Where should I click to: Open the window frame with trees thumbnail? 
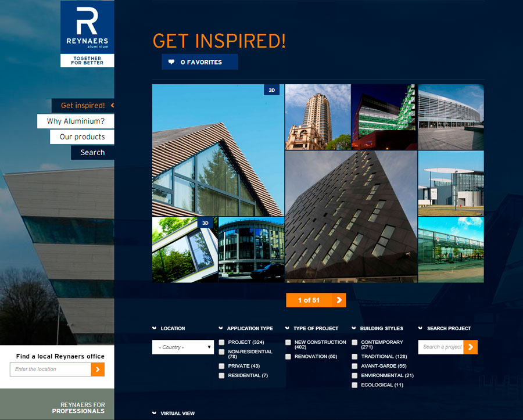(185, 250)
